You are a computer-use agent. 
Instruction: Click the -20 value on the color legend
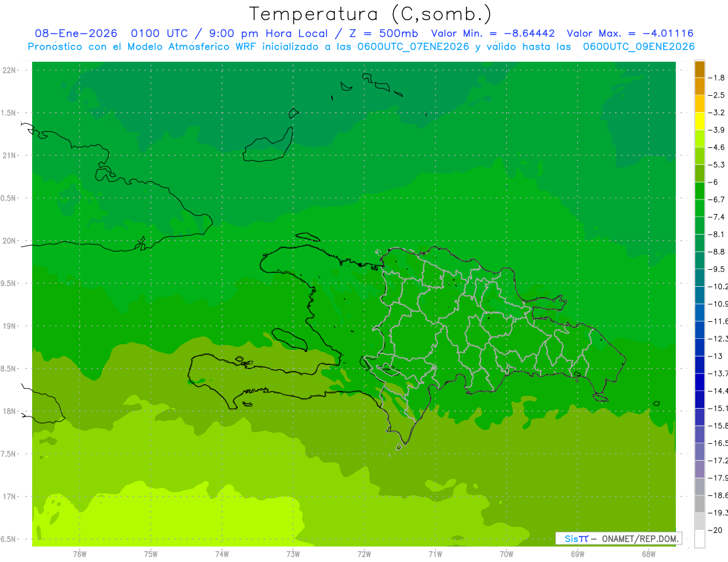716,530
